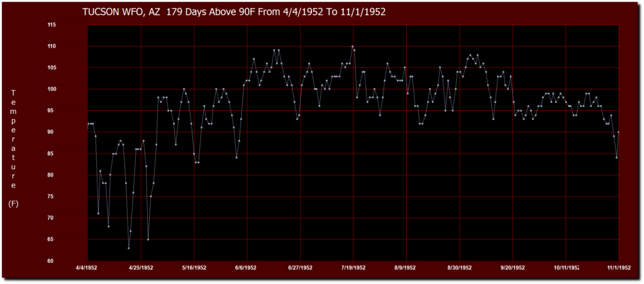Choose the 8/30/1952 x-axis date label
This screenshot has height=284, width=644.
pyautogui.click(x=459, y=268)
